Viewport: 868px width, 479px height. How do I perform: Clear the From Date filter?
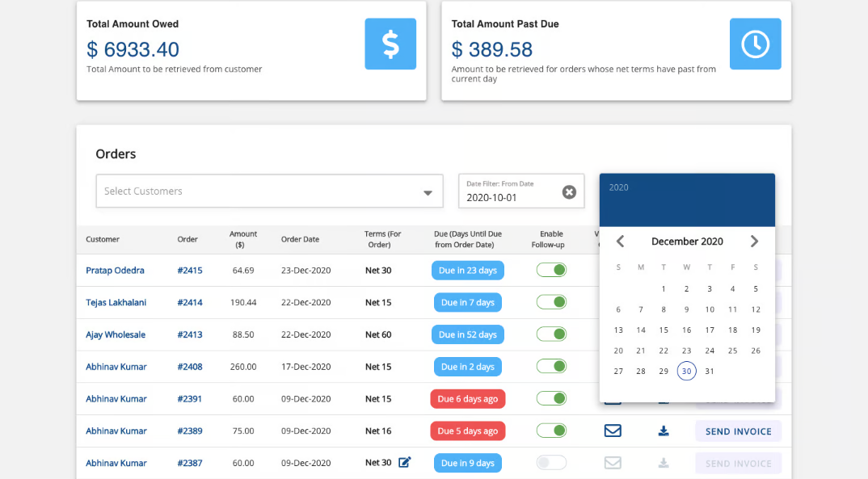pos(569,192)
